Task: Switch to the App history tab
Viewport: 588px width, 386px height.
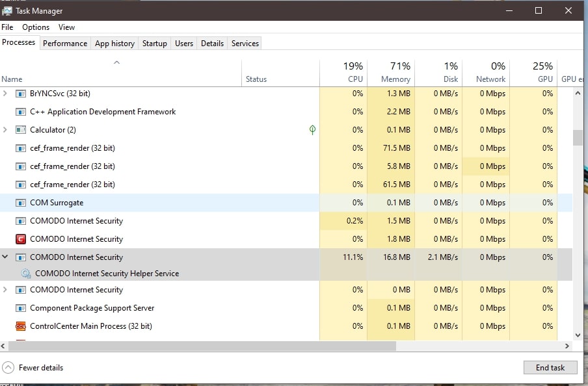Action: pos(114,44)
